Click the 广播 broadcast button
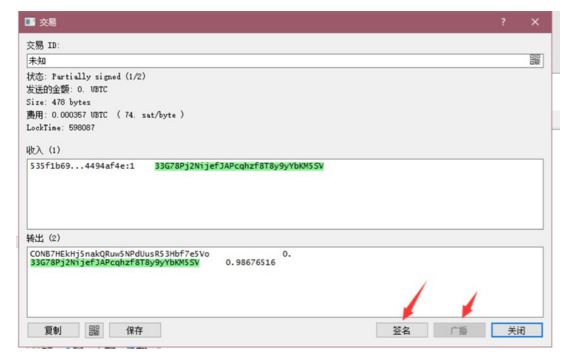This screenshot has width=577, height=360. tap(459, 330)
